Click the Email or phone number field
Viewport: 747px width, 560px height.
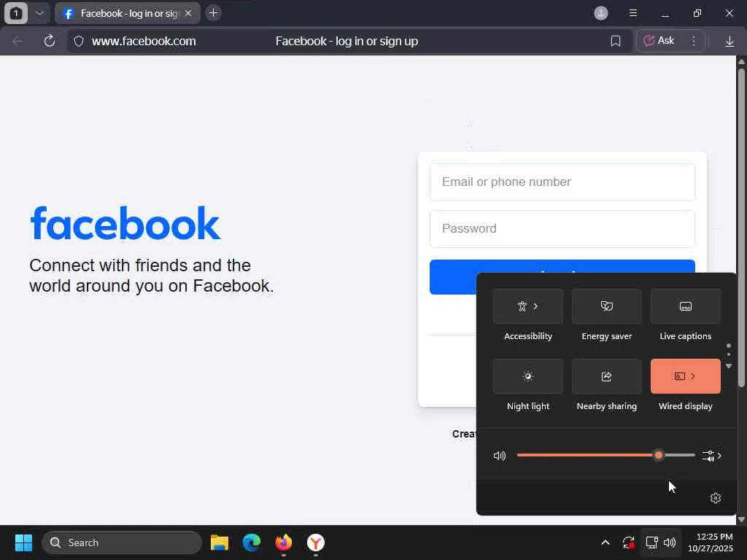coord(562,182)
